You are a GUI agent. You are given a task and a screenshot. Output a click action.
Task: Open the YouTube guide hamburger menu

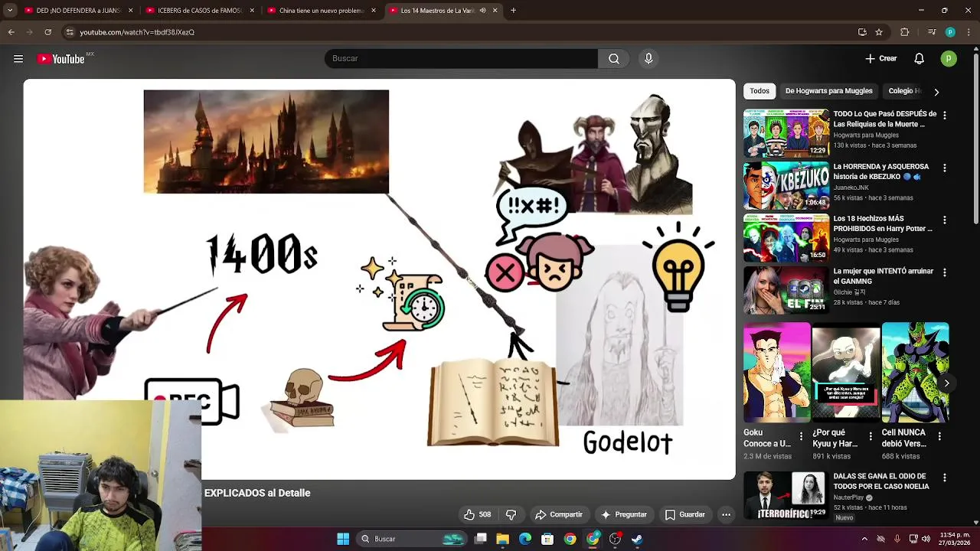[x=18, y=59]
